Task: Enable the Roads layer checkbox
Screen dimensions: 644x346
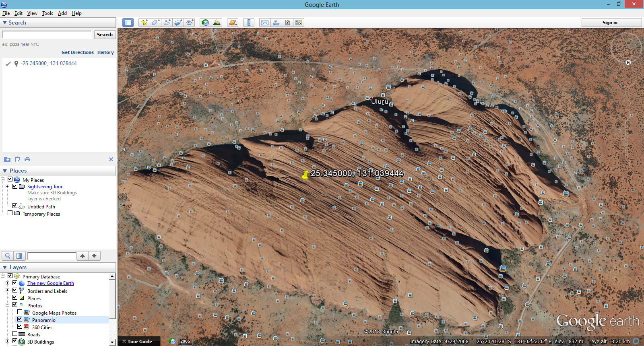Action: 15,334
